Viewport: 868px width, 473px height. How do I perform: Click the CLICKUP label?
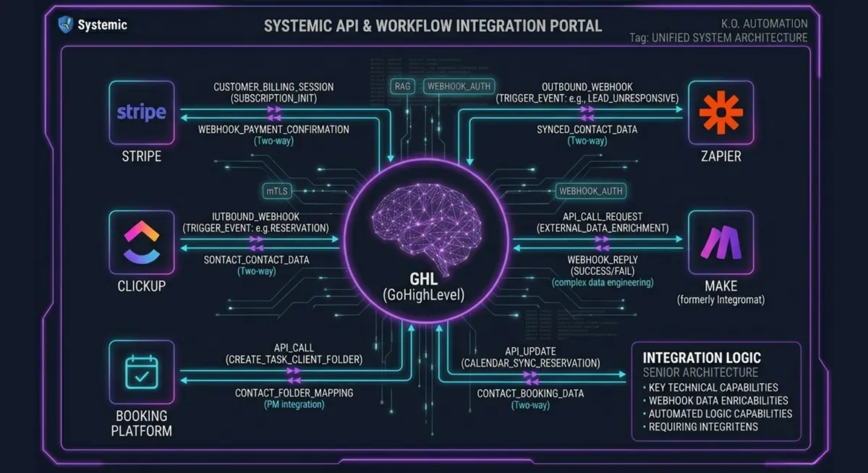tap(142, 286)
